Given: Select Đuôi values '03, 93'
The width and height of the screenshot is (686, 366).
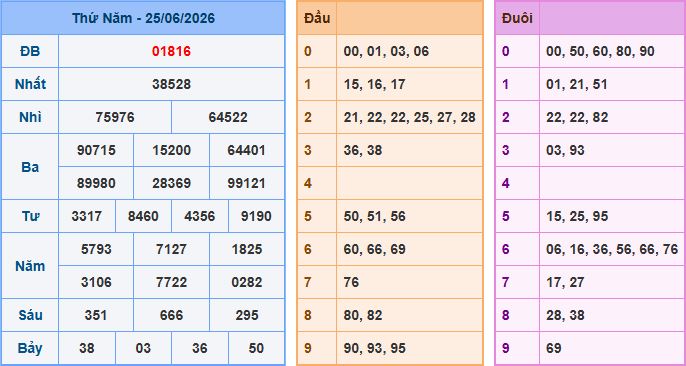Looking at the screenshot, I should pyautogui.click(x=565, y=150).
